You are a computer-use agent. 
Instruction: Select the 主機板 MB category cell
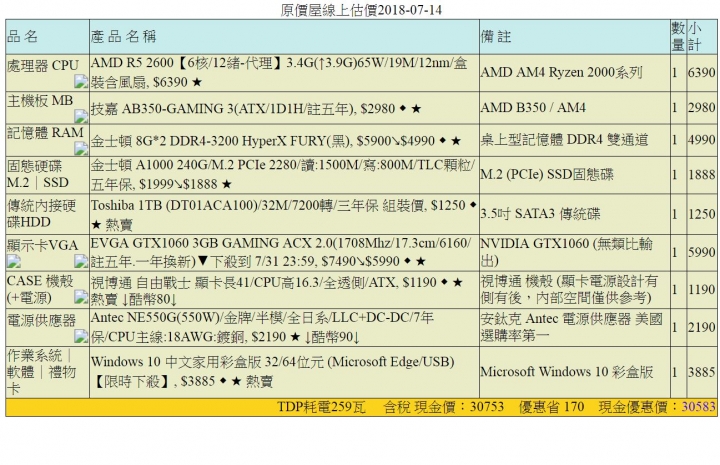48,108
